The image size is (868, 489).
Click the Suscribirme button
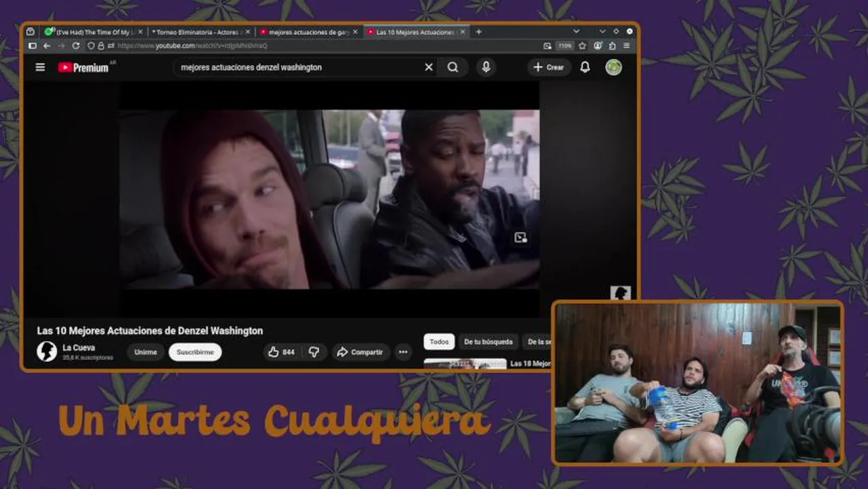pos(195,352)
